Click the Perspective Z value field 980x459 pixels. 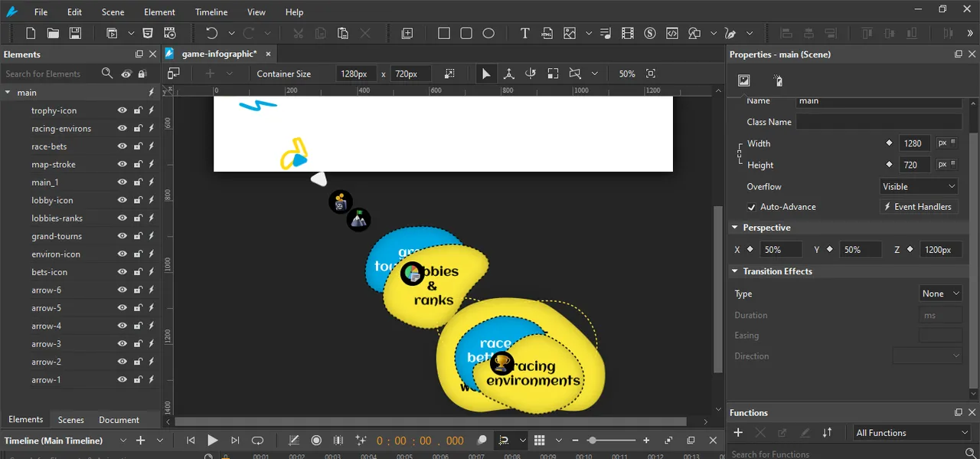click(x=940, y=250)
